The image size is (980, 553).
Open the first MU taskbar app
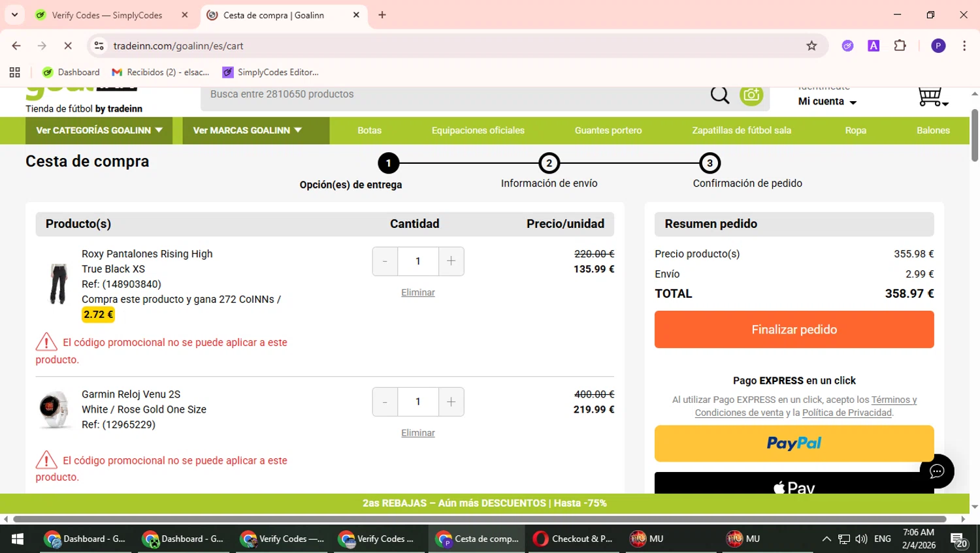click(x=647, y=539)
